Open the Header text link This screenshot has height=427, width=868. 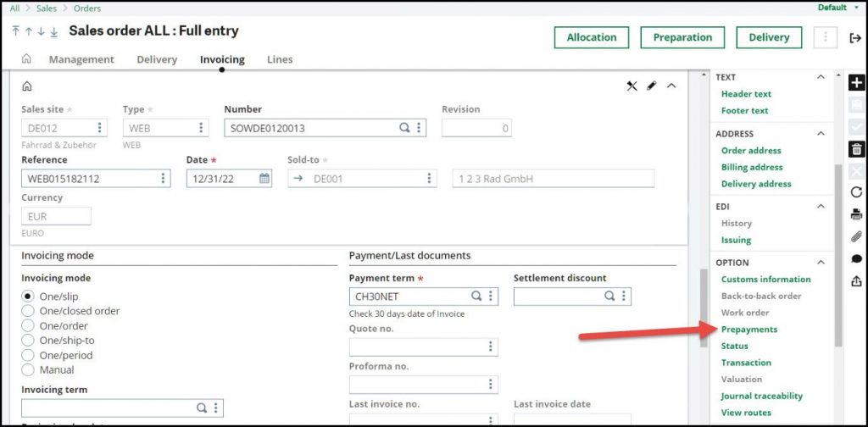coord(746,94)
